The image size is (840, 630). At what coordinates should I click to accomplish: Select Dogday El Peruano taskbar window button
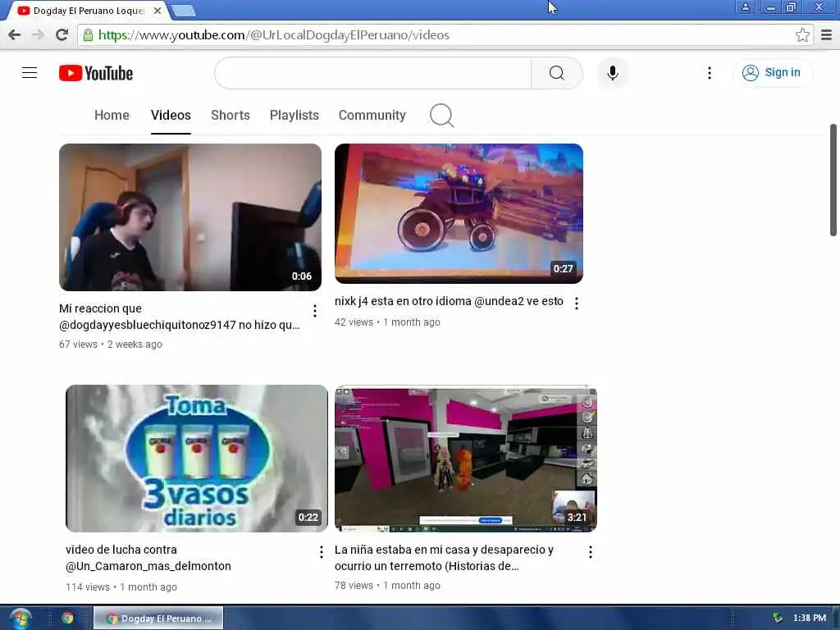158,619
